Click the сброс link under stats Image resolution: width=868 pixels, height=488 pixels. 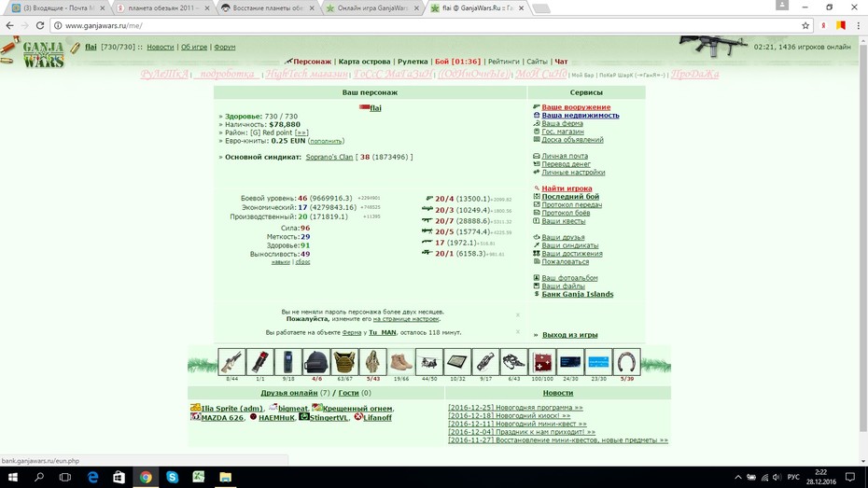[302, 261]
